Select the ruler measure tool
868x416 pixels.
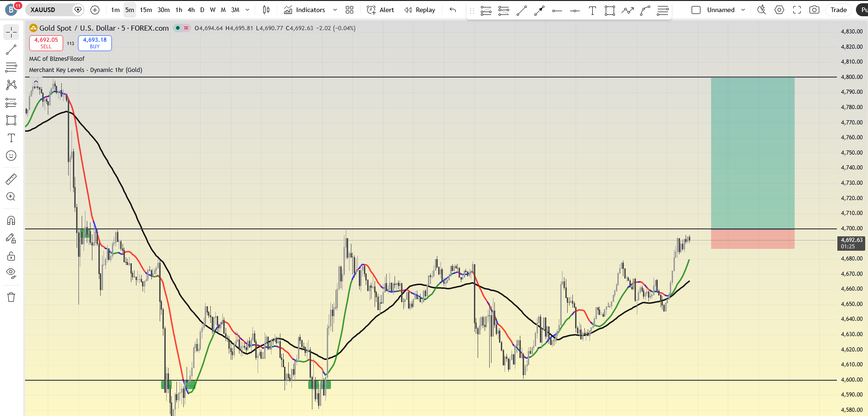[x=11, y=179]
